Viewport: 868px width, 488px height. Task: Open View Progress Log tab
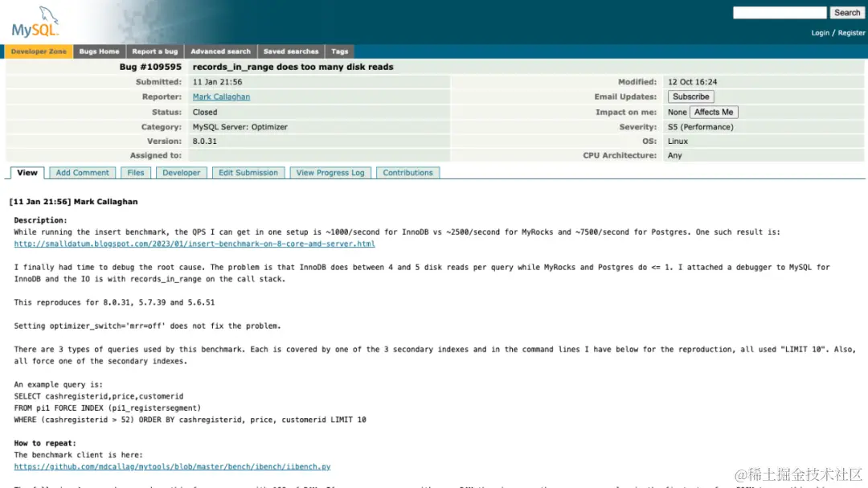pos(330,173)
